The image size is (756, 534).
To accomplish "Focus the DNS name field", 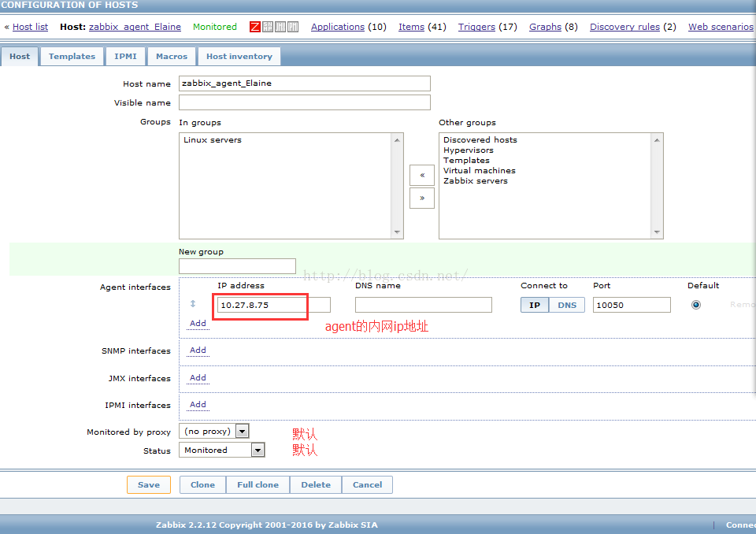I will click(424, 305).
